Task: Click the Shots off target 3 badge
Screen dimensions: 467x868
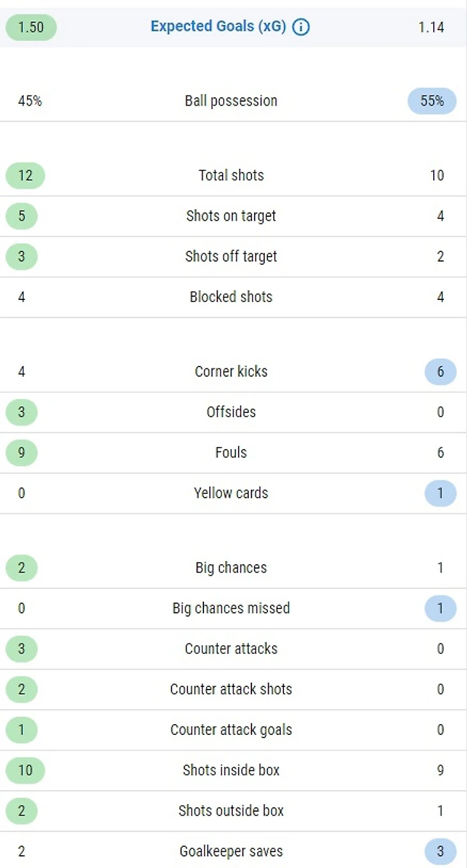Action: 22,256
